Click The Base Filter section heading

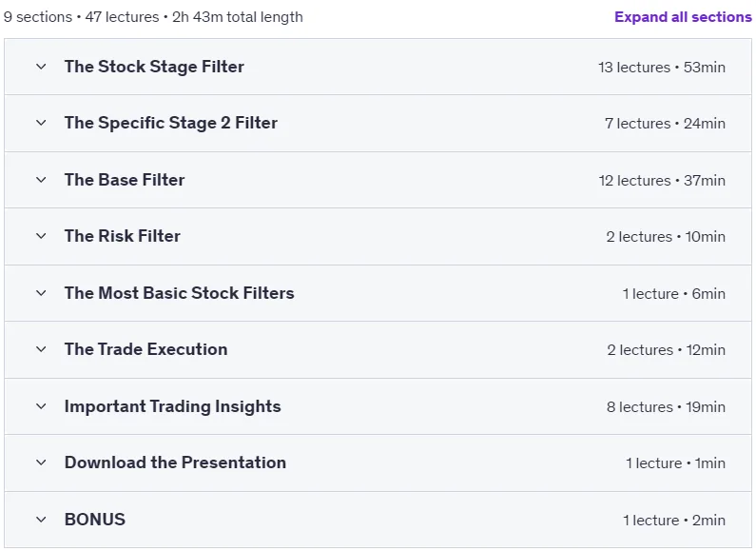pyautogui.click(x=125, y=180)
